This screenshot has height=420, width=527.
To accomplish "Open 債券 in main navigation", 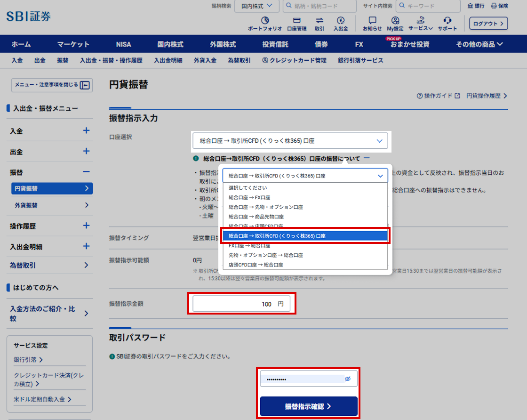I will point(321,44).
